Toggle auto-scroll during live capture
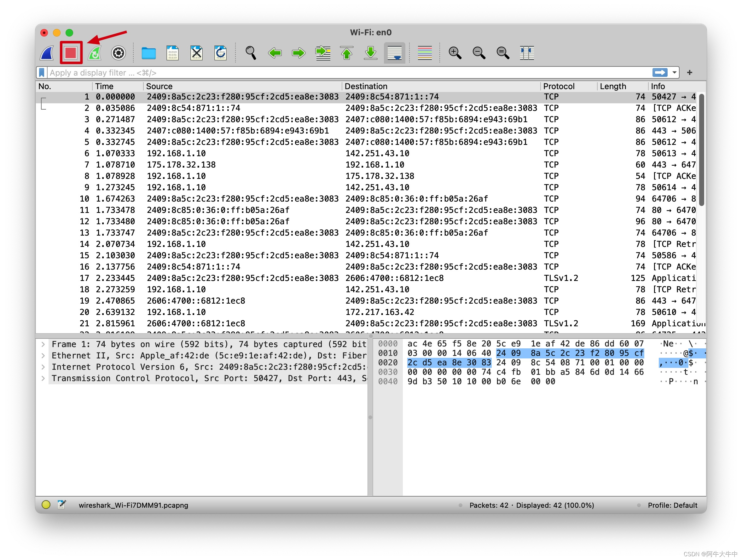This screenshot has width=742, height=560. pyautogui.click(x=394, y=53)
